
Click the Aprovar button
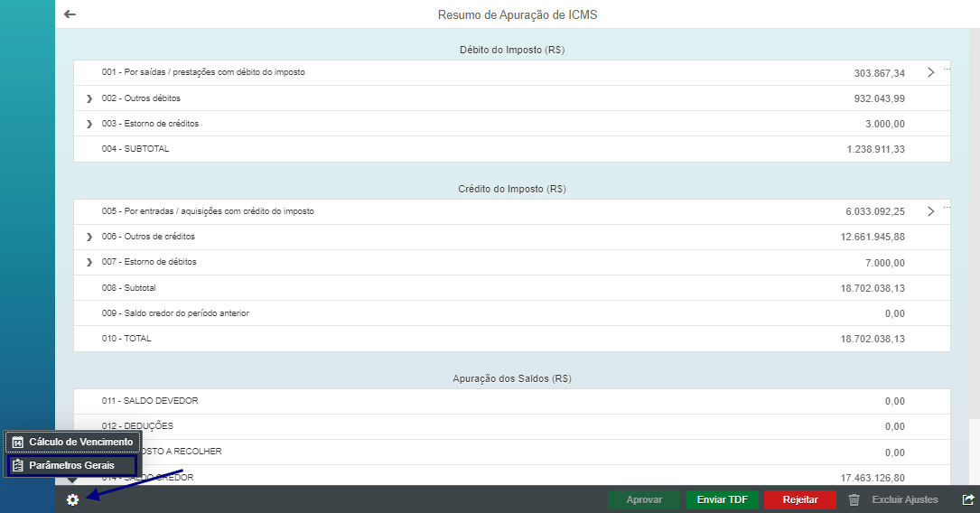644,499
